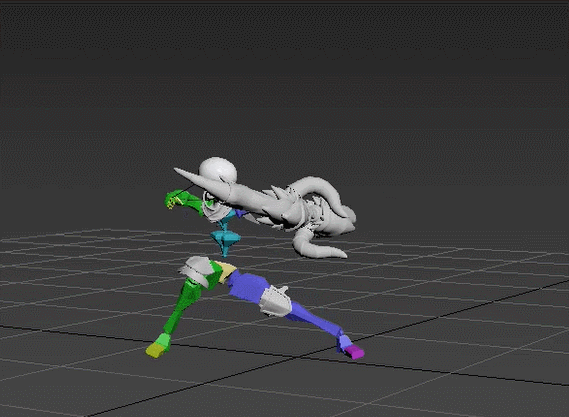Select the white spherical head
Image resolution: width=569 pixels, height=417 pixels.
[x=218, y=169]
